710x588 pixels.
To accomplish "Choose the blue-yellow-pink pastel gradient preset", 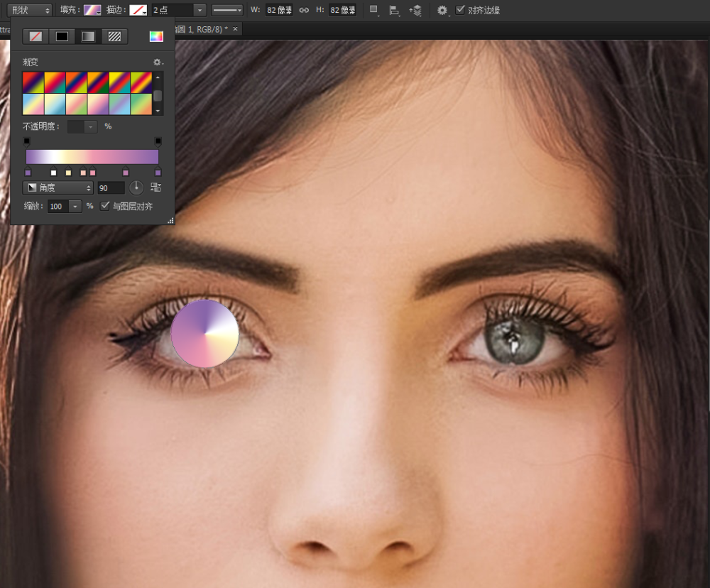I will [33, 104].
